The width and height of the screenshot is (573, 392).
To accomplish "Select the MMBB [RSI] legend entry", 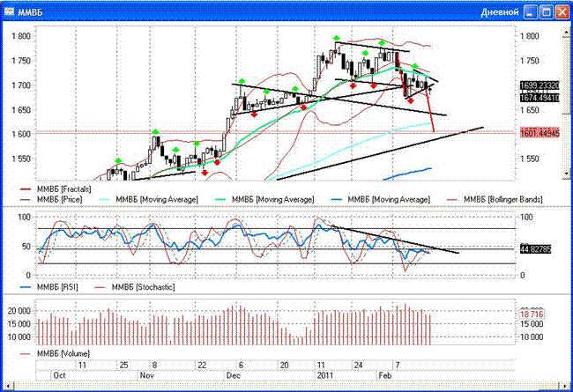I will coord(48,287).
